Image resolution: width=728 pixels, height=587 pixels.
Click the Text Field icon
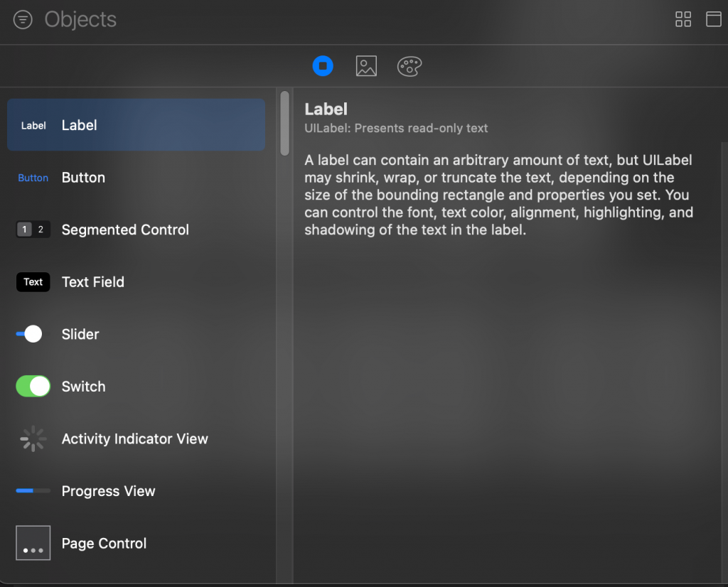(33, 282)
